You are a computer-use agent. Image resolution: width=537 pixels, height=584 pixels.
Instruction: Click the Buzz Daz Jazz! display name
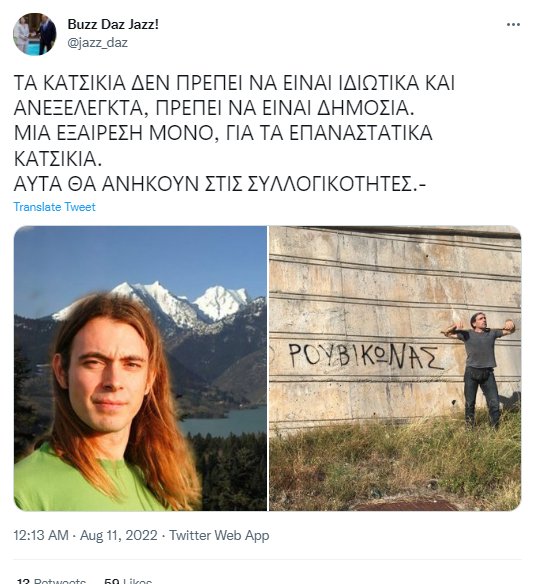pos(113,24)
